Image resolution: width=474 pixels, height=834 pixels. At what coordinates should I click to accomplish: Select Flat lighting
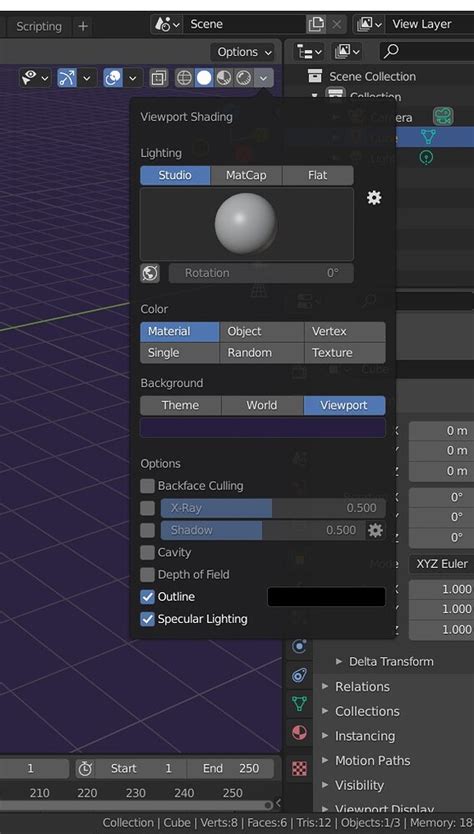click(318, 175)
